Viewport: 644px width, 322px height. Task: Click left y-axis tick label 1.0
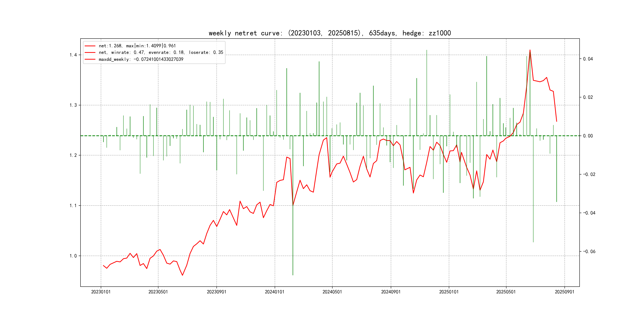(x=73, y=256)
